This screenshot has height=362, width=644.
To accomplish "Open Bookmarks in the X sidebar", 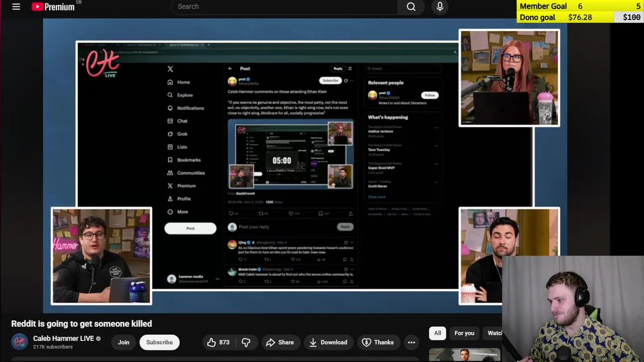I will pos(184,160).
